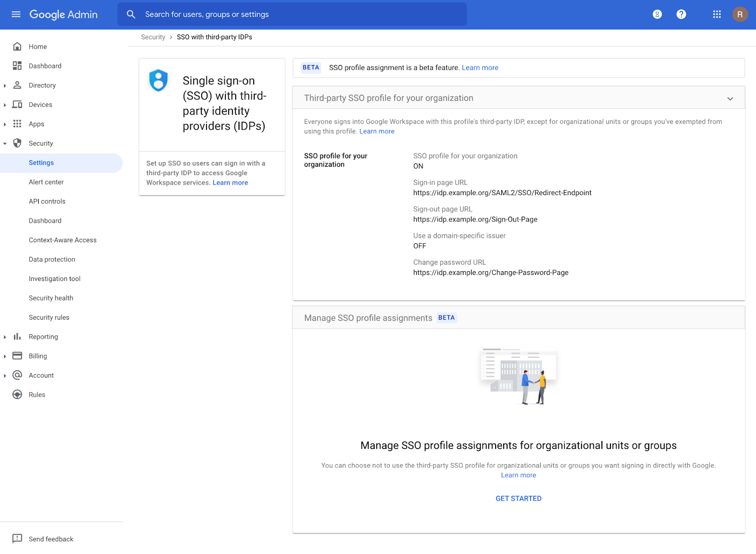This screenshot has width=756, height=554.
Task: Click the Change password URL value
Action: coord(491,273)
